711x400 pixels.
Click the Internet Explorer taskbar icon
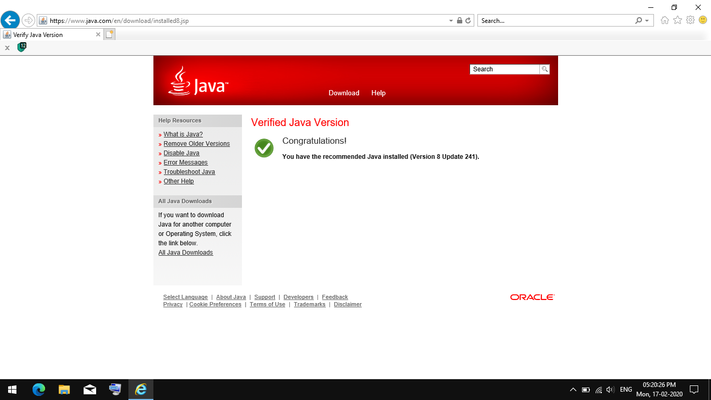pos(141,390)
